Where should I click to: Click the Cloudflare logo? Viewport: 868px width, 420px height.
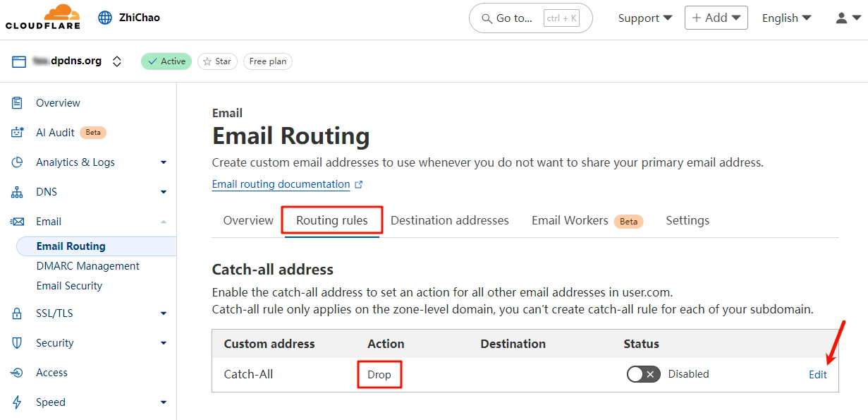click(43, 17)
